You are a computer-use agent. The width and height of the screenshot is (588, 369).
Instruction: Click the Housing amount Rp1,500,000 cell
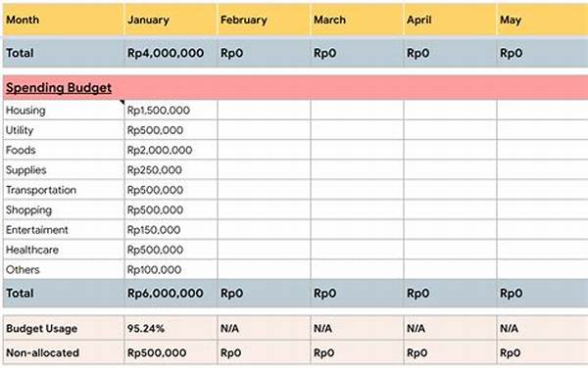pos(171,111)
